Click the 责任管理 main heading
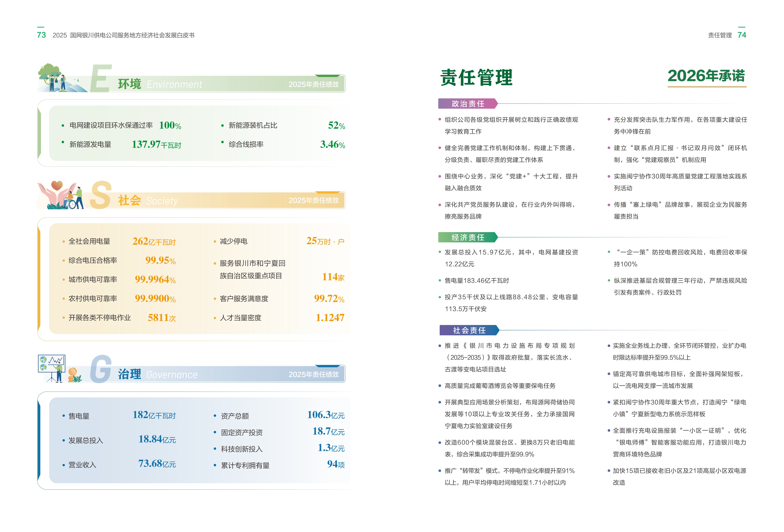The height and width of the screenshot is (532, 784). coord(476,77)
